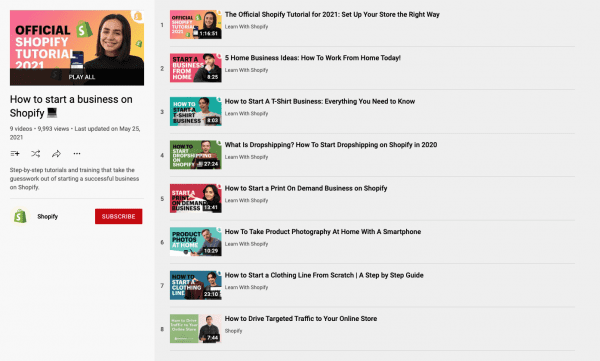Open title The Official Shopify Tutorial for 2021
This screenshot has height=361, width=600.
(x=332, y=15)
